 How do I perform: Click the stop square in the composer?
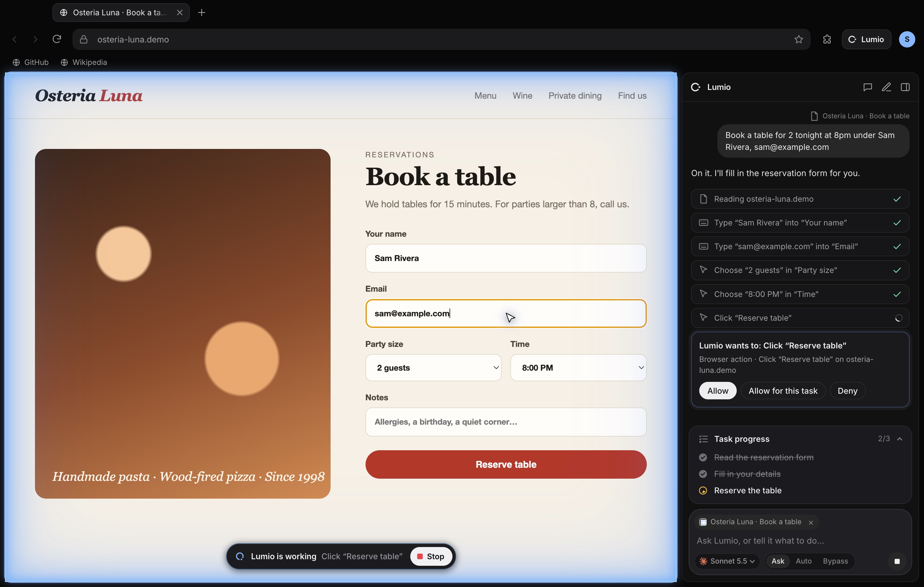897,561
